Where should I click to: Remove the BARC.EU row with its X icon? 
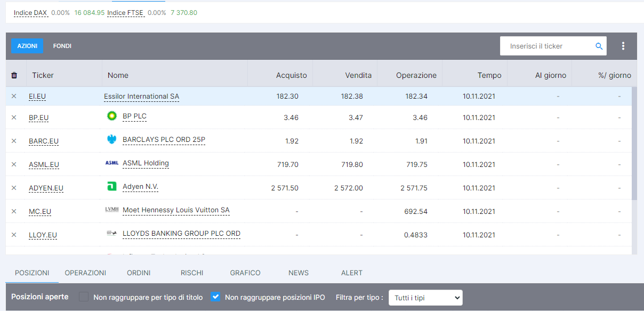click(x=14, y=141)
